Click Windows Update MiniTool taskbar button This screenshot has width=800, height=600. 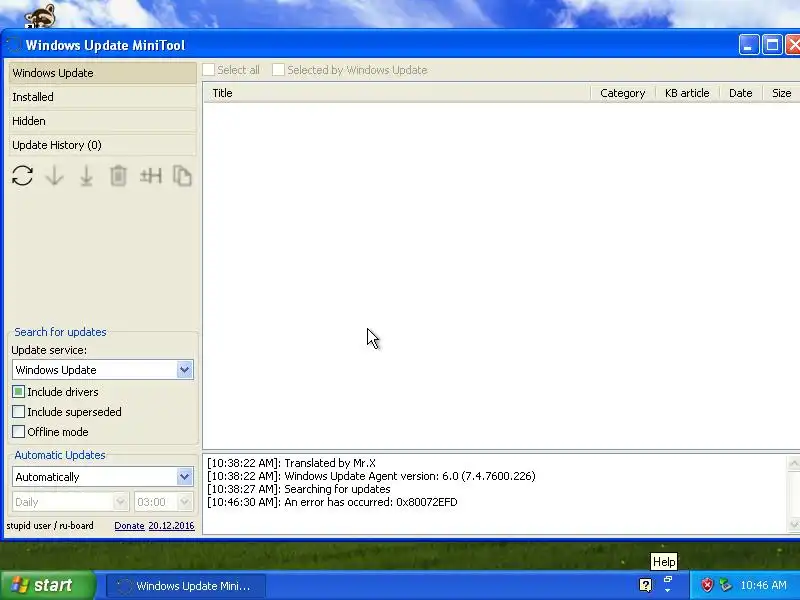coord(186,585)
